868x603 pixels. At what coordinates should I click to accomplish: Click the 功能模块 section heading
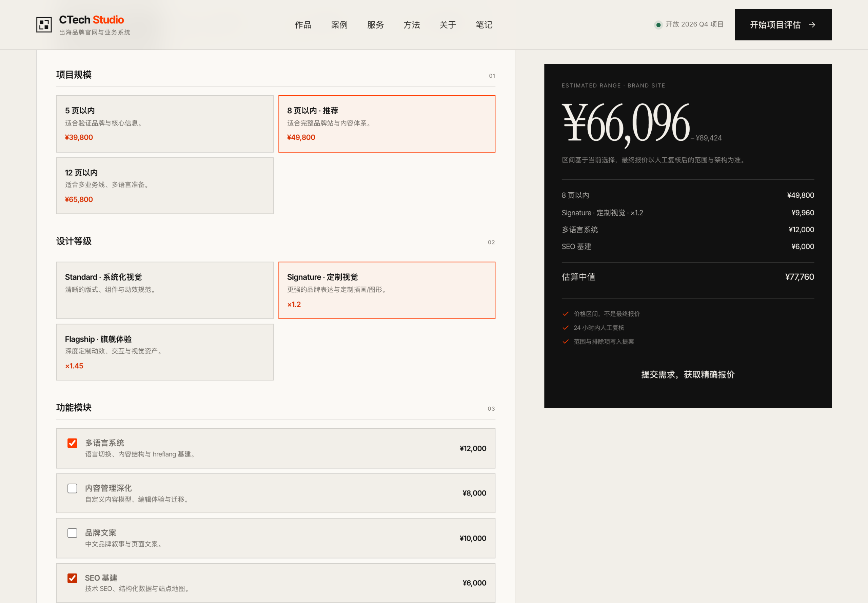(74, 407)
